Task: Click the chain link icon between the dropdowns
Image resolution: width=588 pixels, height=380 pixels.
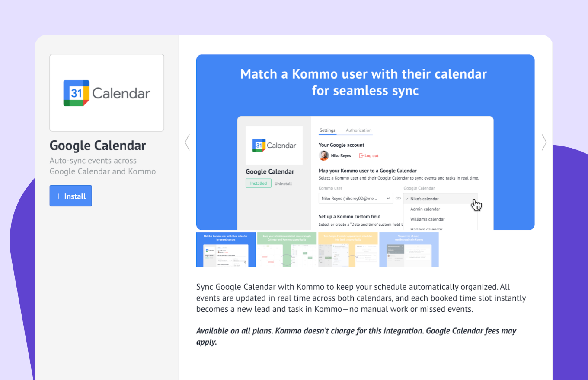Action: click(x=398, y=199)
